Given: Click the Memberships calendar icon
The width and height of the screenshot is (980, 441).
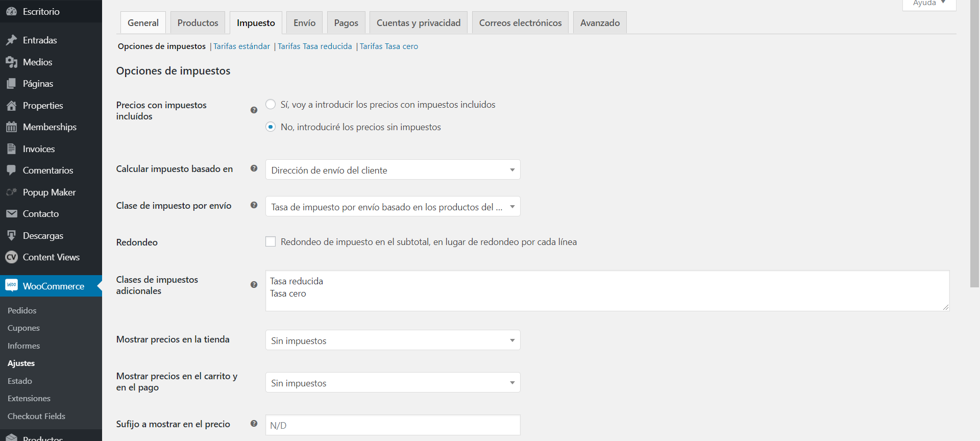Looking at the screenshot, I should [11, 127].
